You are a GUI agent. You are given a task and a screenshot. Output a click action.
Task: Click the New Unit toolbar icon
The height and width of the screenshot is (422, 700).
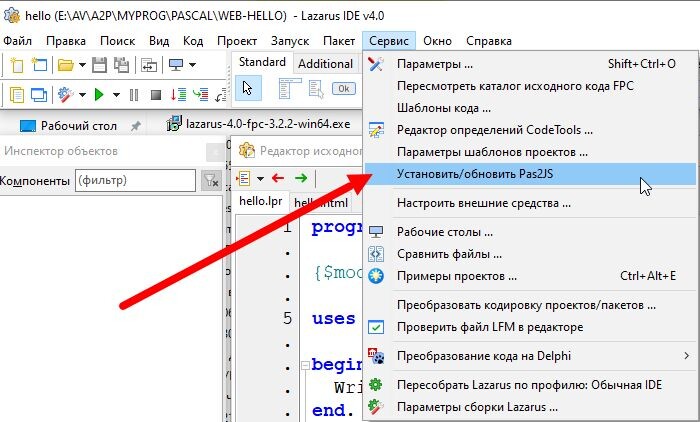point(17,65)
